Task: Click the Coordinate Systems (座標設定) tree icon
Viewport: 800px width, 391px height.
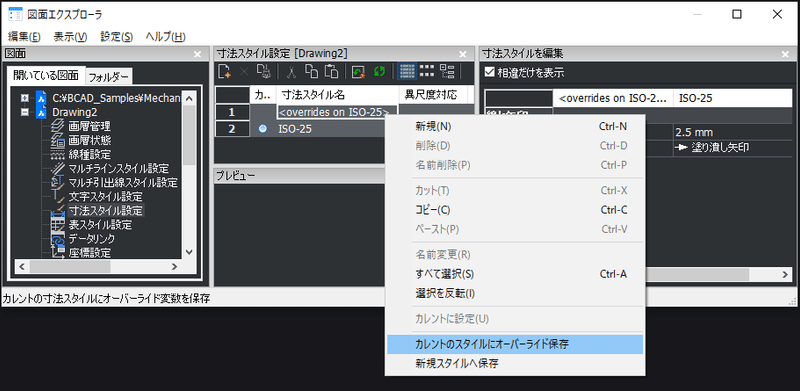Action: pyautogui.click(x=58, y=252)
